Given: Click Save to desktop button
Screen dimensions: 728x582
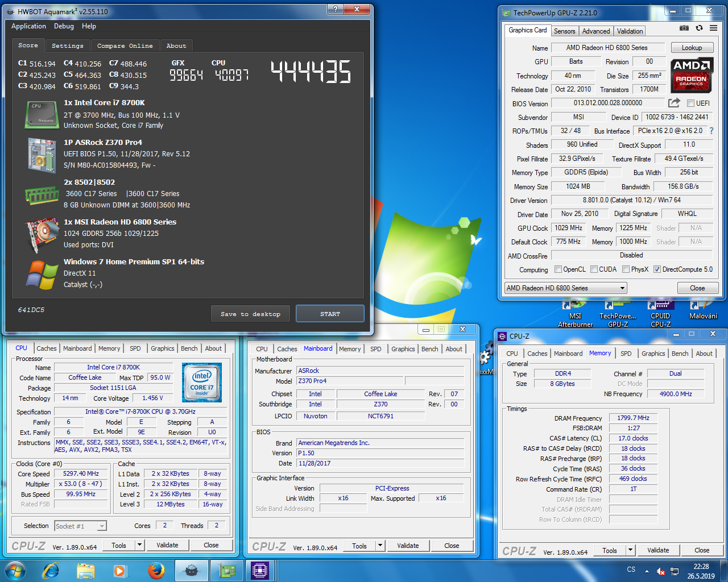Looking at the screenshot, I should point(250,314).
